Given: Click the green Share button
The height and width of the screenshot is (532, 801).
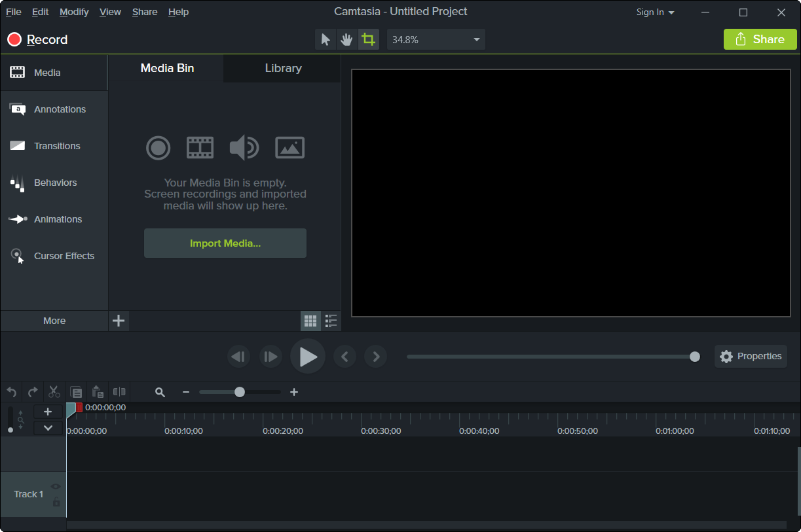Looking at the screenshot, I should click(760, 39).
